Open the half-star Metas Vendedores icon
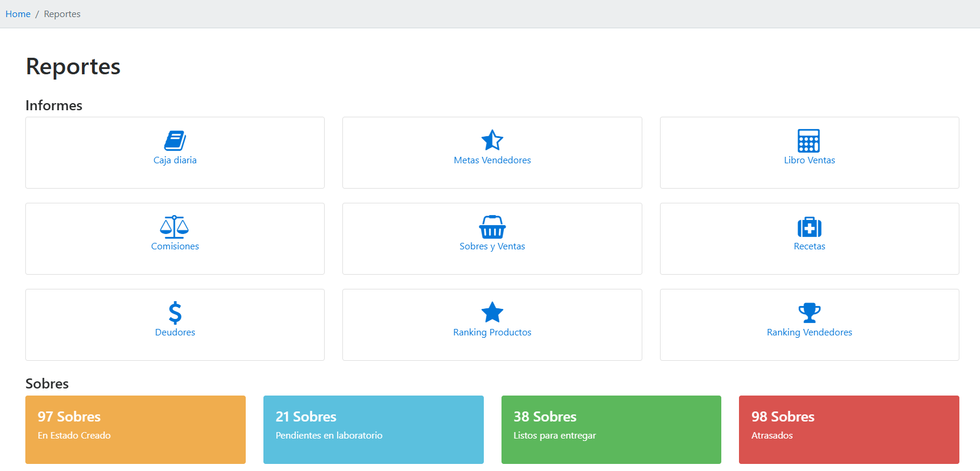The width and height of the screenshot is (980, 471). (492, 141)
